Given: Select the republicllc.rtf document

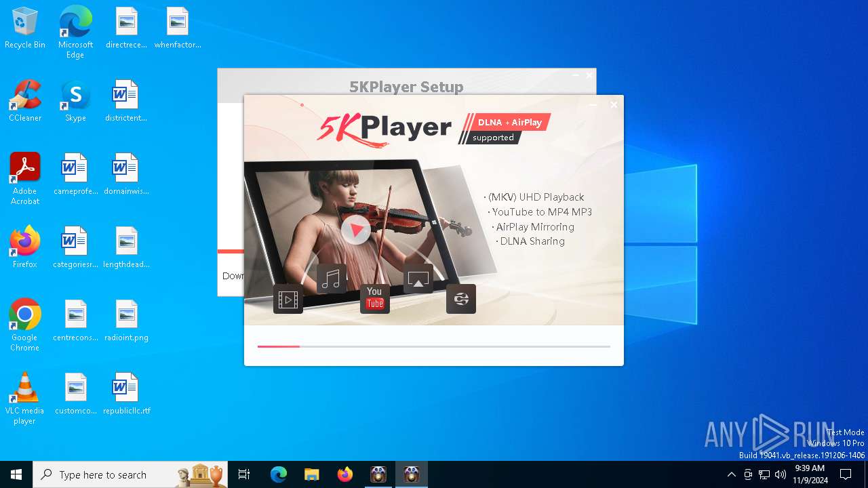Looking at the screenshot, I should click(126, 394).
